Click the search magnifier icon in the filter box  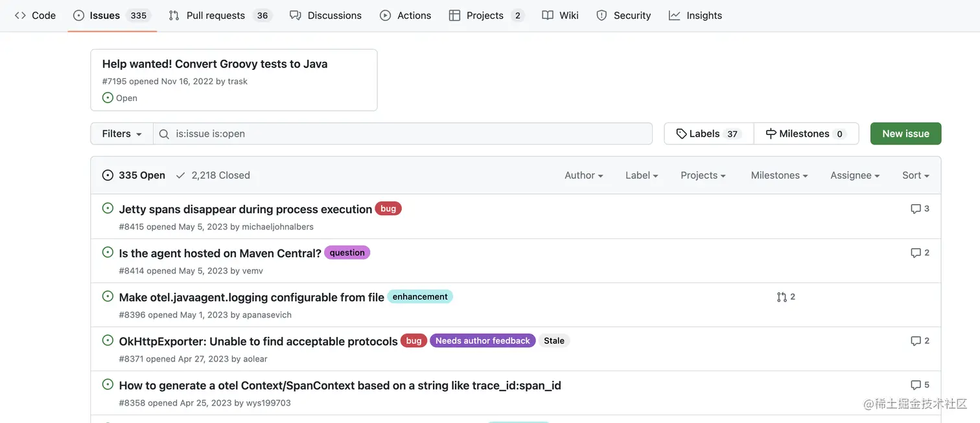pos(164,134)
